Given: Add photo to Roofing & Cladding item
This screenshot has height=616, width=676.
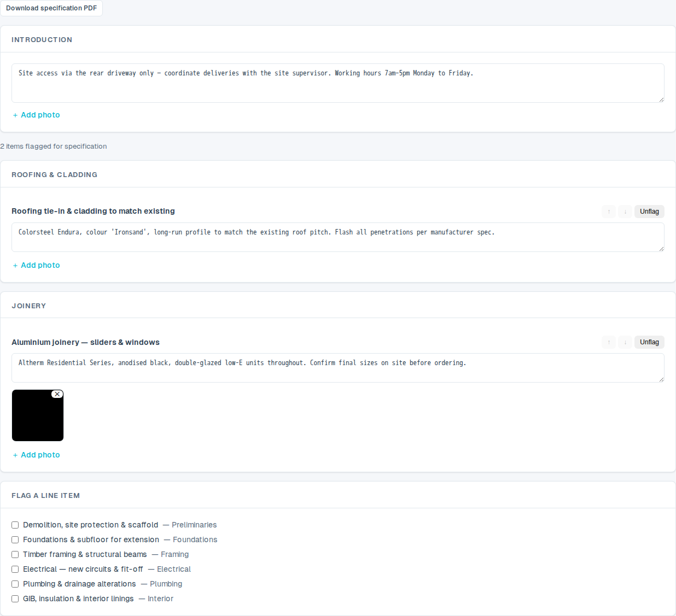Looking at the screenshot, I should (x=36, y=265).
